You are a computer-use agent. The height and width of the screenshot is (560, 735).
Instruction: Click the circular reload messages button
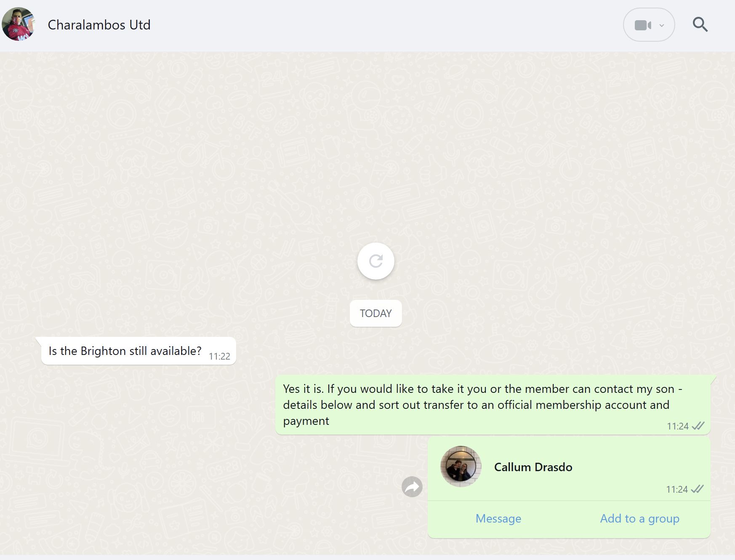pyautogui.click(x=375, y=261)
